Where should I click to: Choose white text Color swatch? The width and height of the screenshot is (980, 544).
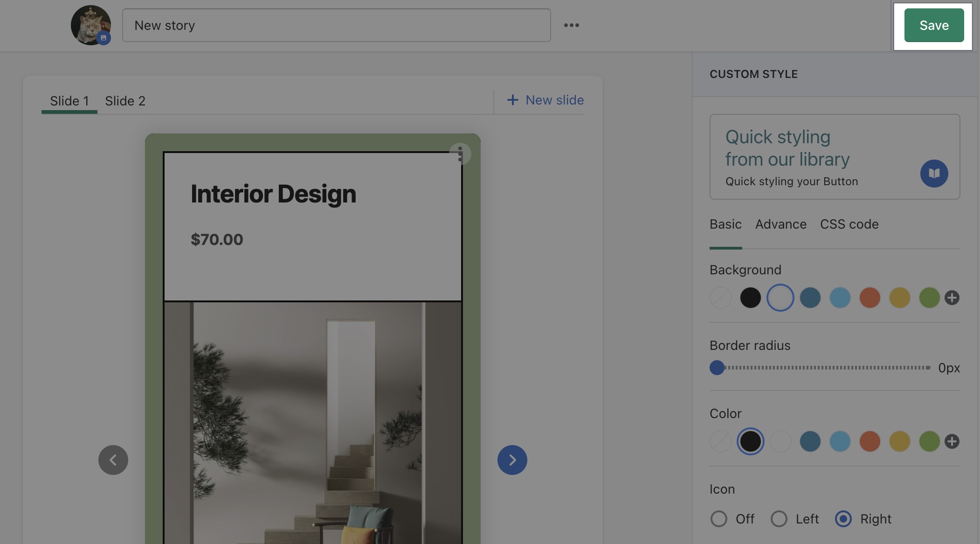(780, 441)
